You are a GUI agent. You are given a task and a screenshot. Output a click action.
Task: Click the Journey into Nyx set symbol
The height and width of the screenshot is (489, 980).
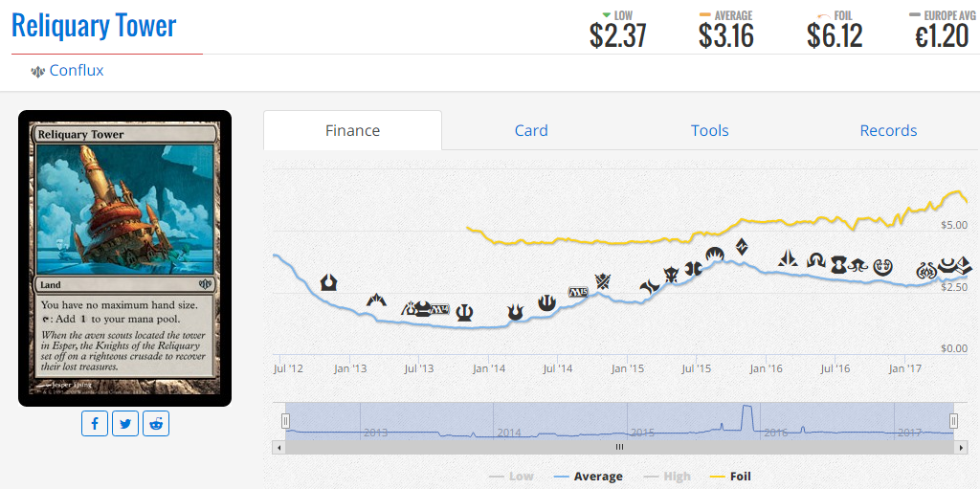coord(546,302)
